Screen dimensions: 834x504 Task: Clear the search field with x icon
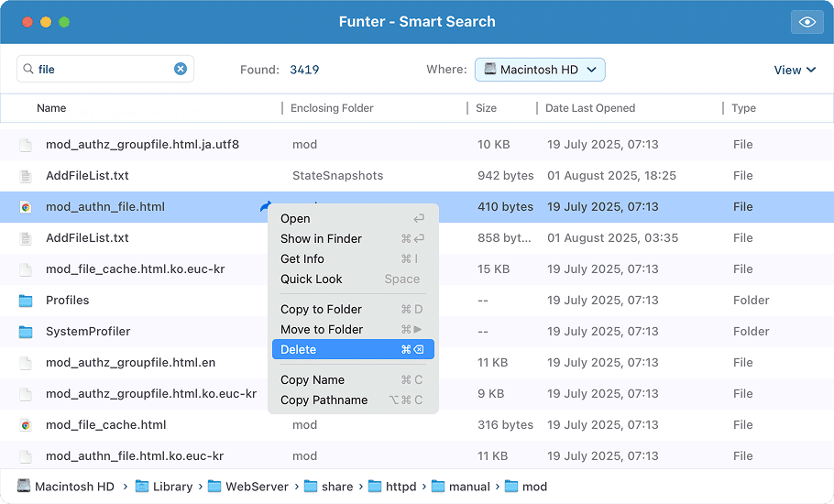(181, 69)
